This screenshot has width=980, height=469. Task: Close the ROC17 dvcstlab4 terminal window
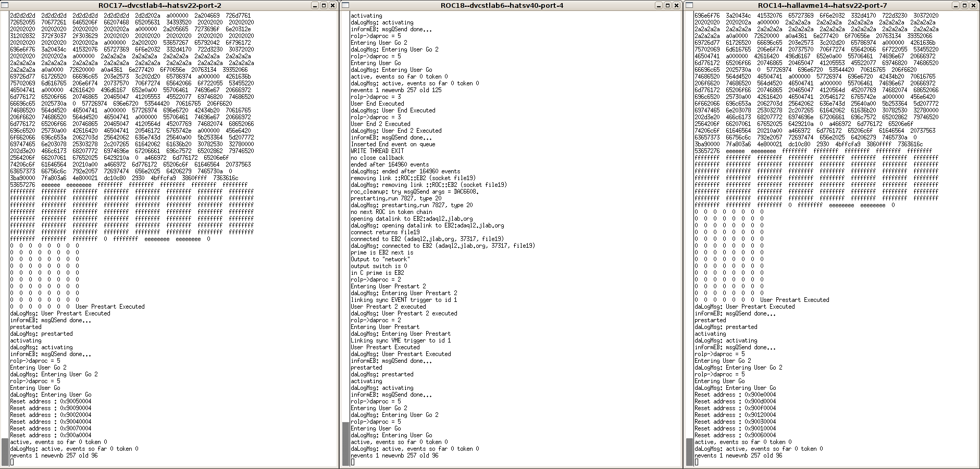(x=333, y=5)
